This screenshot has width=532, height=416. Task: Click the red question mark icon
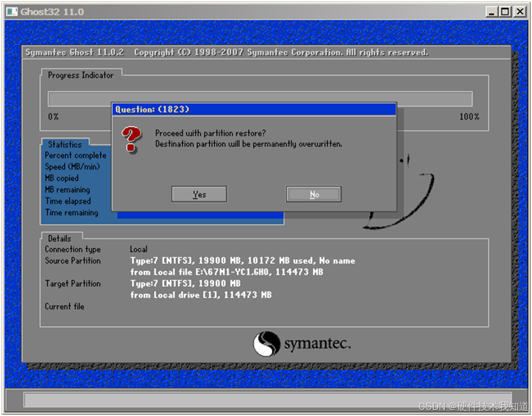click(131, 139)
